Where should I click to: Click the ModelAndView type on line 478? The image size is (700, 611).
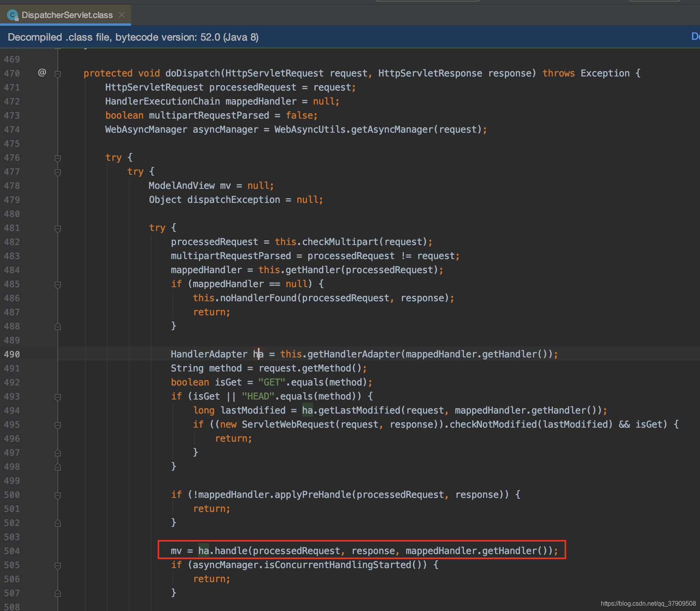point(181,186)
